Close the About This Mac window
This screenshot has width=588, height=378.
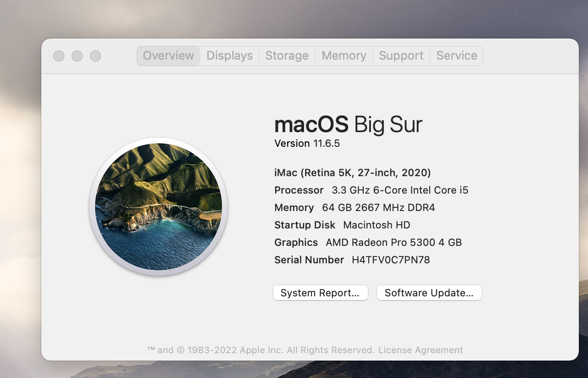coord(59,56)
